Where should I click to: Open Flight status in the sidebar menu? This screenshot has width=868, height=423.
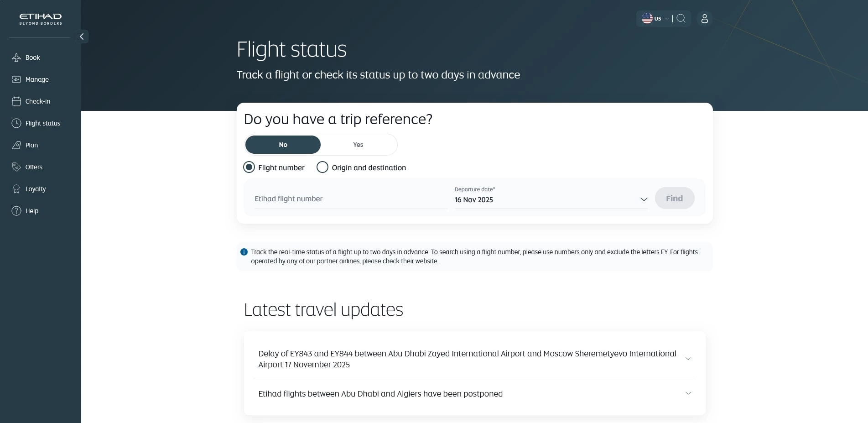pyautogui.click(x=42, y=123)
